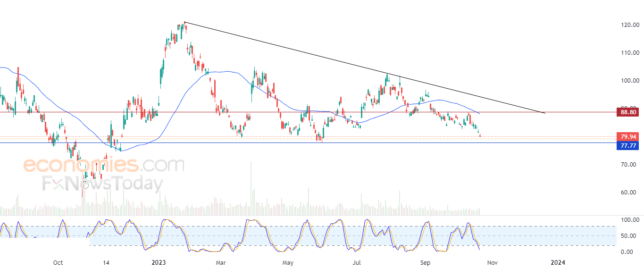Click the Jul label on time axis
The width and height of the screenshot is (644, 269).
pyautogui.click(x=357, y=262)
